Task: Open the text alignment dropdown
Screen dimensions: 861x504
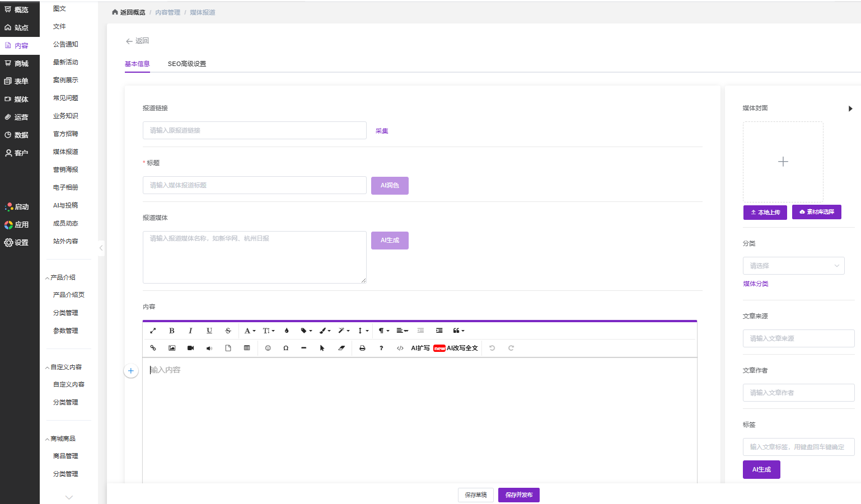Action: tap(403, 331)
